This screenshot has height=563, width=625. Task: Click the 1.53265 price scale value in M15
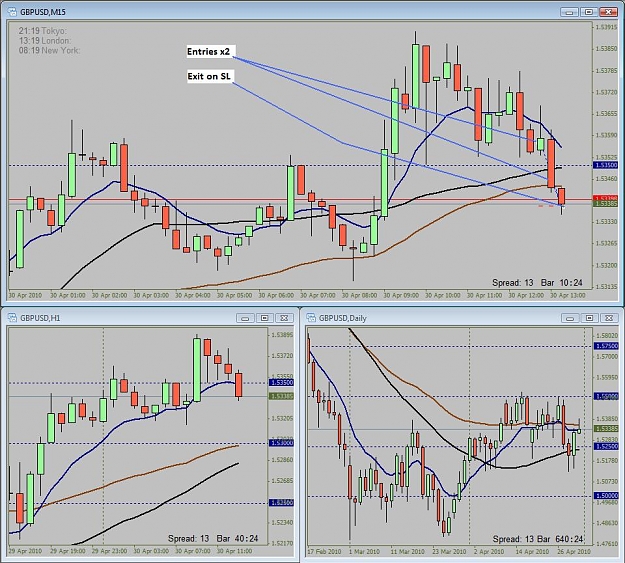pos(606,243)
